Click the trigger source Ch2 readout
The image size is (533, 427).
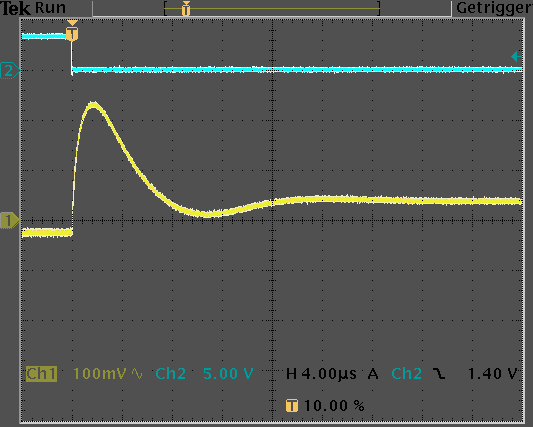click(407, 374)
